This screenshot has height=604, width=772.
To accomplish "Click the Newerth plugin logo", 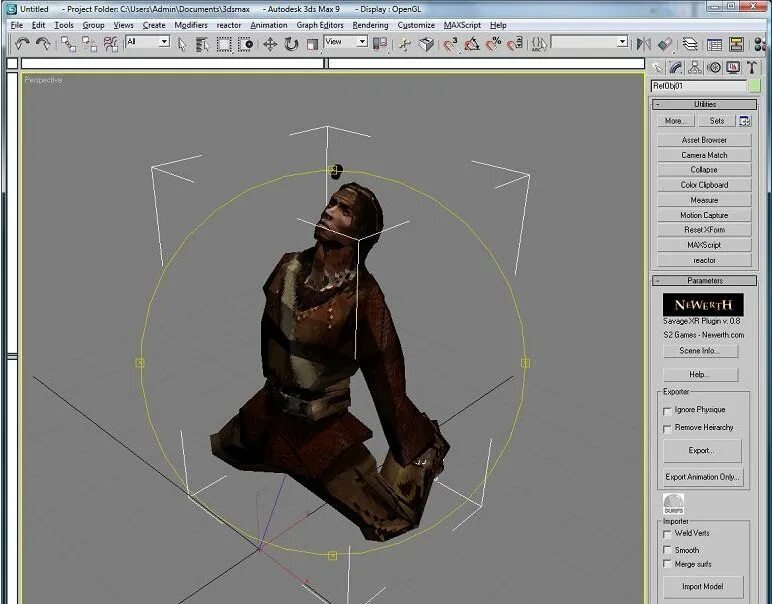I will pyautogui.click(x=703, y=305).
